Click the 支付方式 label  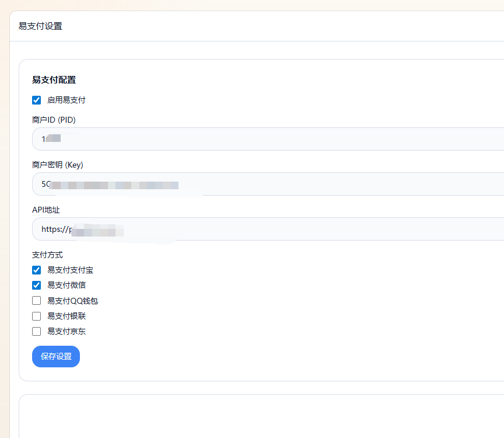tap(47, 255)
